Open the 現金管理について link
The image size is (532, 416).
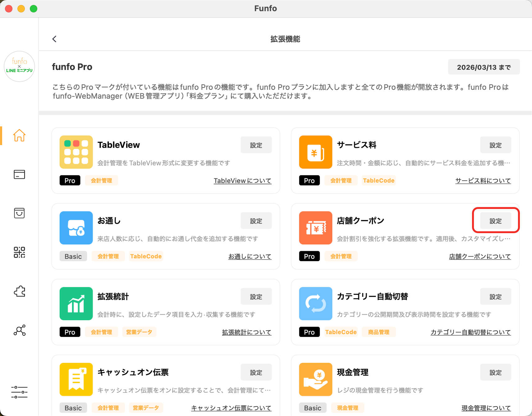(x=486, y=408)
